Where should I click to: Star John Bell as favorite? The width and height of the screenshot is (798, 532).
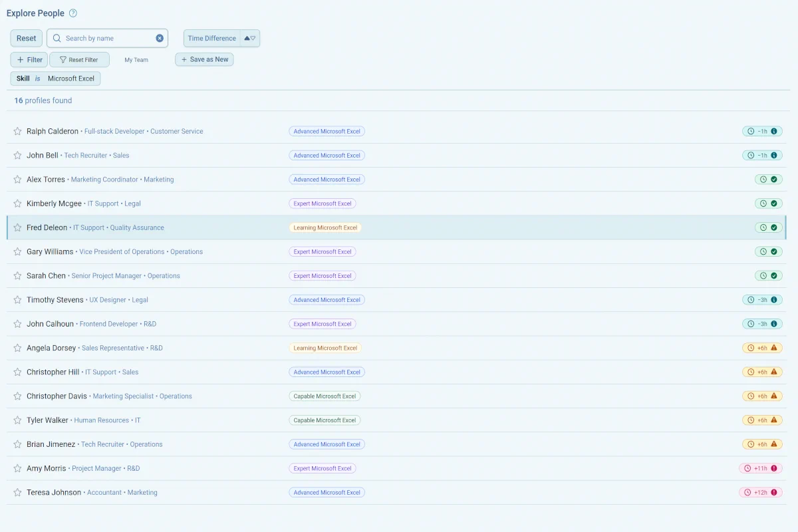coord(18,156)
